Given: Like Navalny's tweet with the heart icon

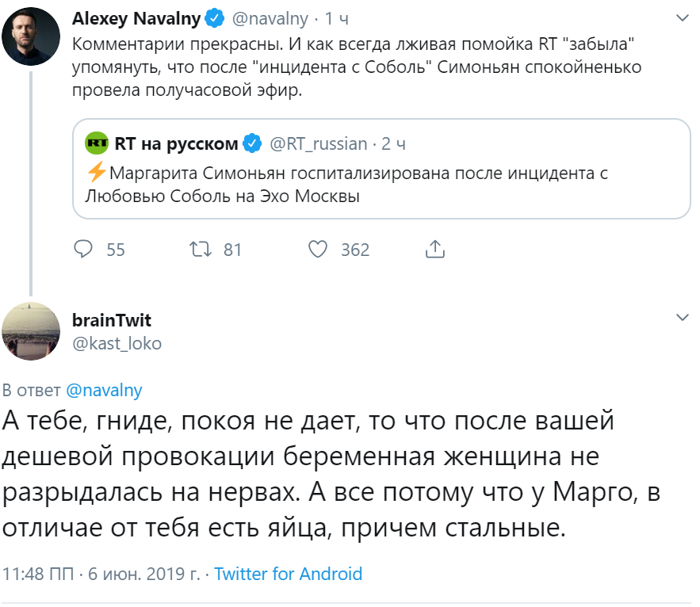Looking at the screenshot, I should 318,250.
